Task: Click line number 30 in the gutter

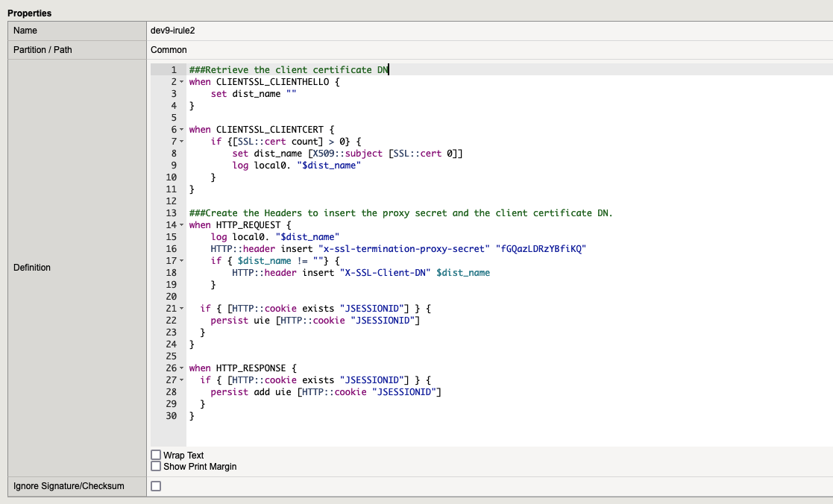Action: pyautogui.click(x=171, y=416)
